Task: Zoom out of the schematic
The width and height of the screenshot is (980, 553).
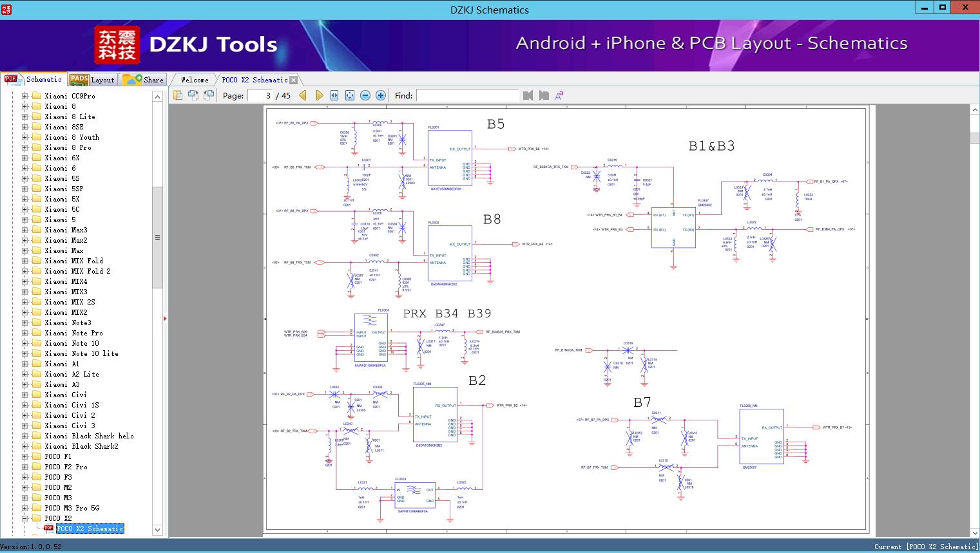Action: point(365,95)
